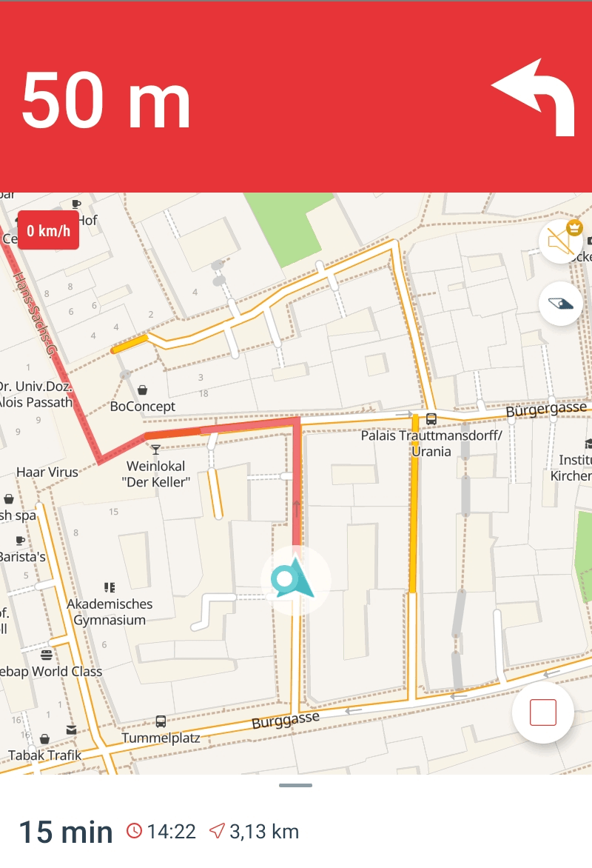592x868 pixels.
Task: Stop navigation with the red square button
Action: coord(542,712)
